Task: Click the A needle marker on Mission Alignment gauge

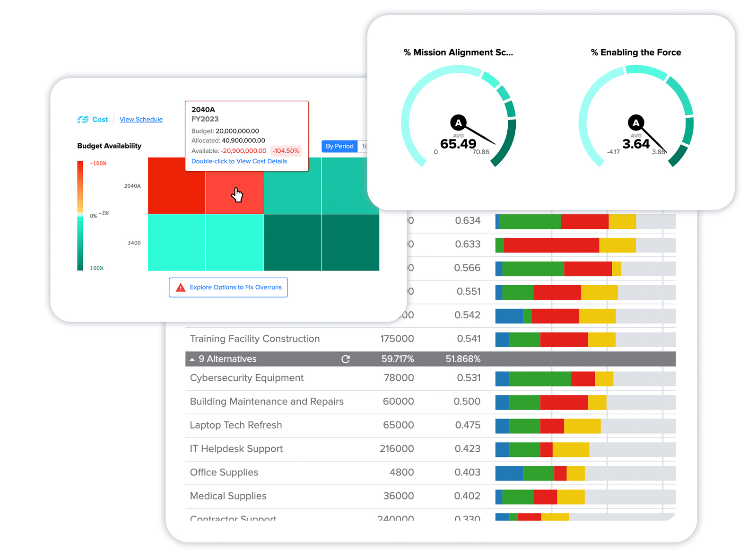Action: click(x=458, y=123)
